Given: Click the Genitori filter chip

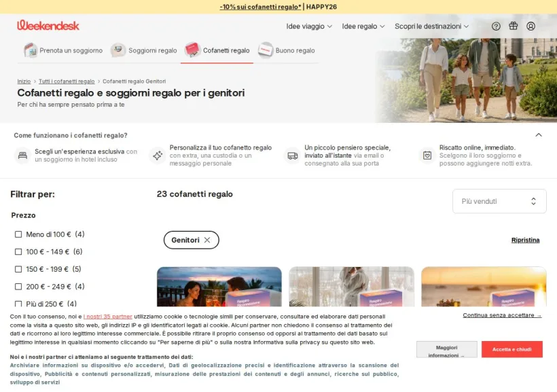Looking at the screenshot, I should tap(191, 240).
